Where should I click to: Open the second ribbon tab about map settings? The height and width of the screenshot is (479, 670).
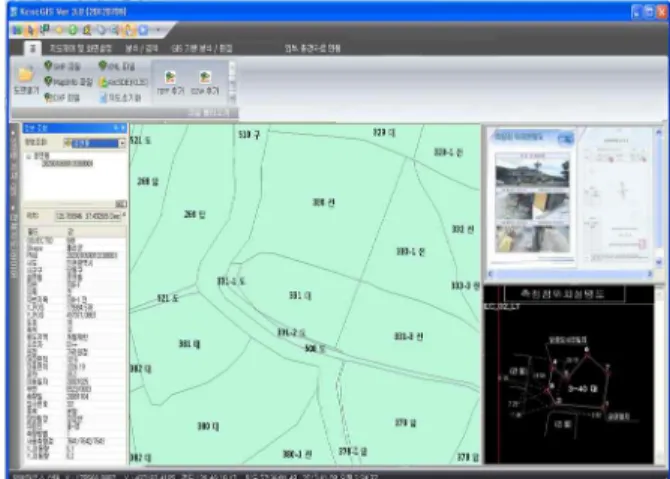[80, 49]
